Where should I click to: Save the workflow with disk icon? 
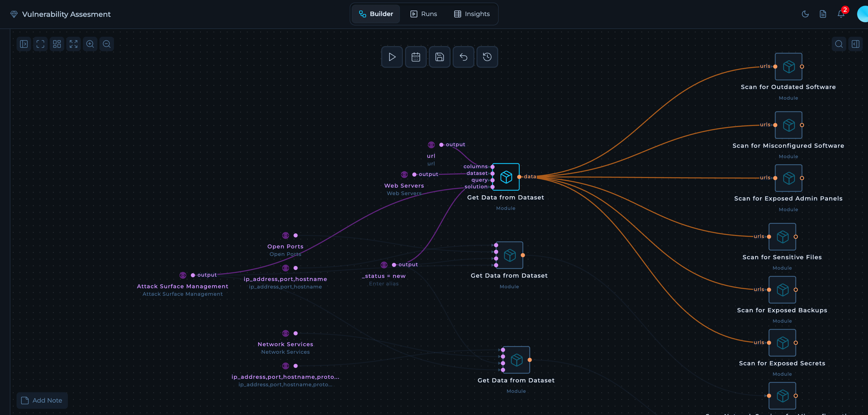point(439,57)
